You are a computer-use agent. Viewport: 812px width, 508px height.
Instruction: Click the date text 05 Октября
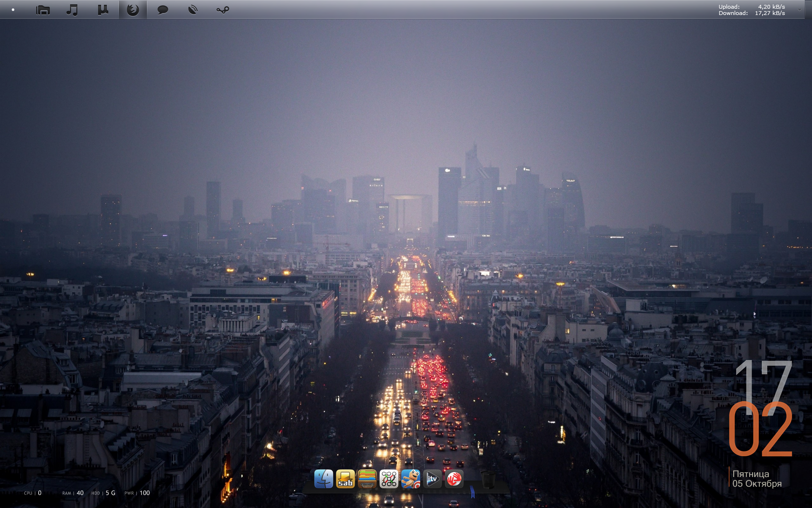point(757,484)
